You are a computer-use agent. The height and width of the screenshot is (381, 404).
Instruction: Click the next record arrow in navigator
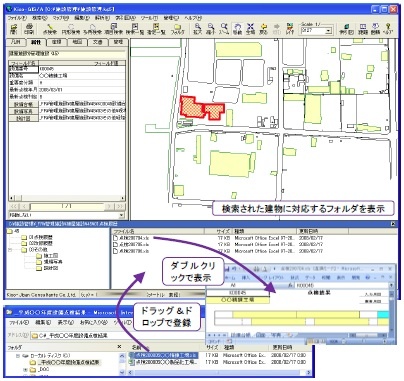109,207
